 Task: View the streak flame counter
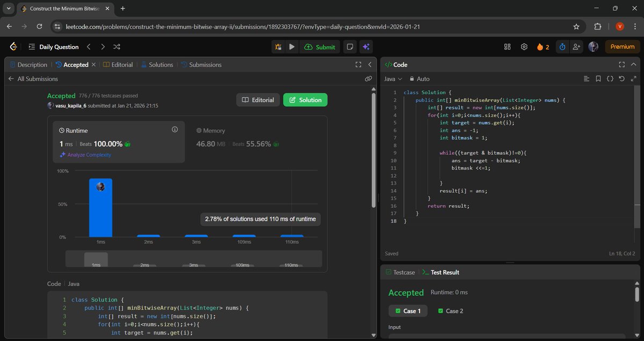[x=543, y=47]
